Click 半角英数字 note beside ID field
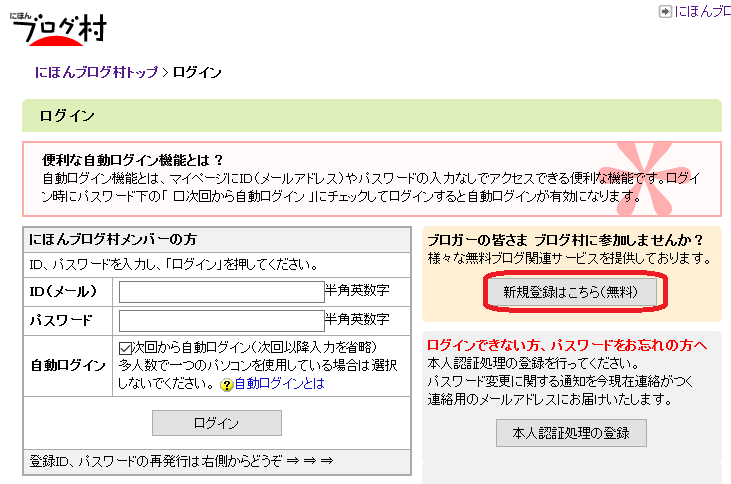The height and width of the screenshot is (484, 731). [x=357, y=290]
